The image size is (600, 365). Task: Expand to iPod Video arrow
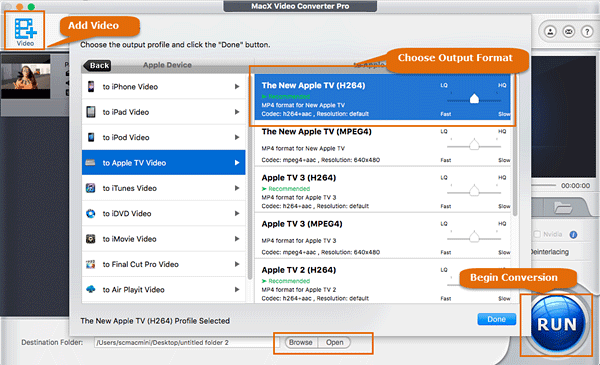tap(237, 137)
